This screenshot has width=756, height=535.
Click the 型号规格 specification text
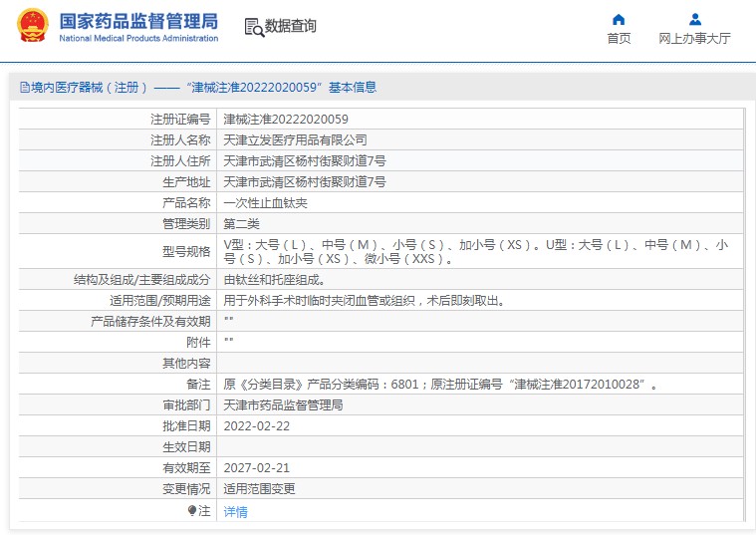pos(475,252)
